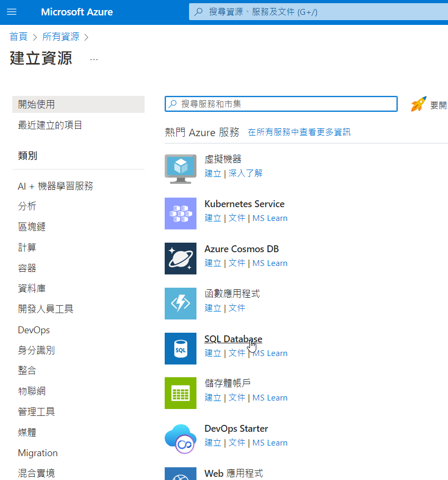Select 開始使用 in the left menu
The image size is (448, 480).
78,104
